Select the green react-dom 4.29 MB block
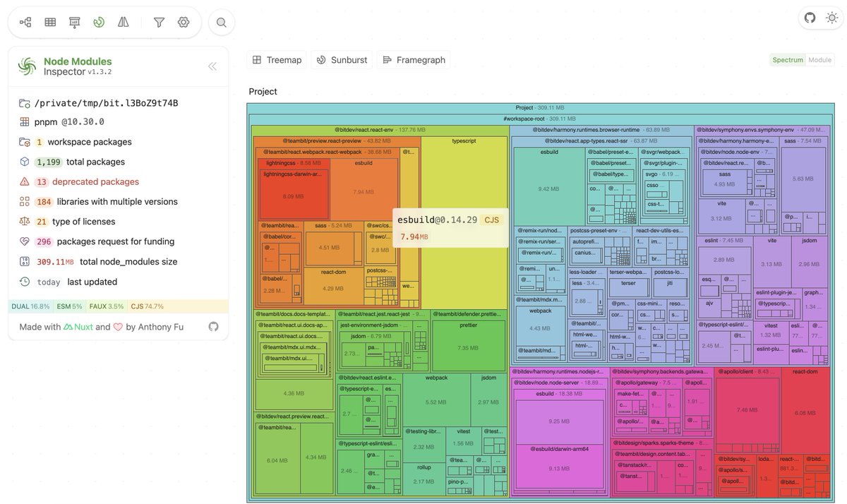This screenshot has width=847, height=504. point(332,287)
